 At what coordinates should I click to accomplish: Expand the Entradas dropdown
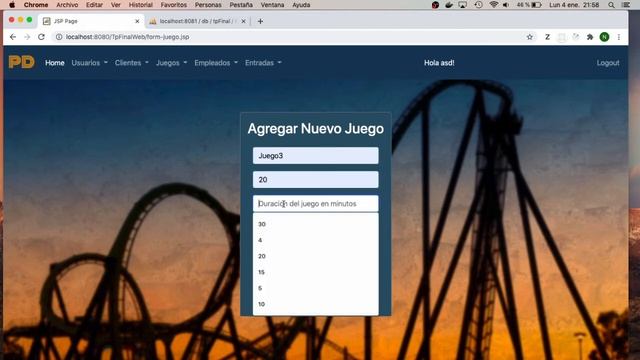coord(263,63)
